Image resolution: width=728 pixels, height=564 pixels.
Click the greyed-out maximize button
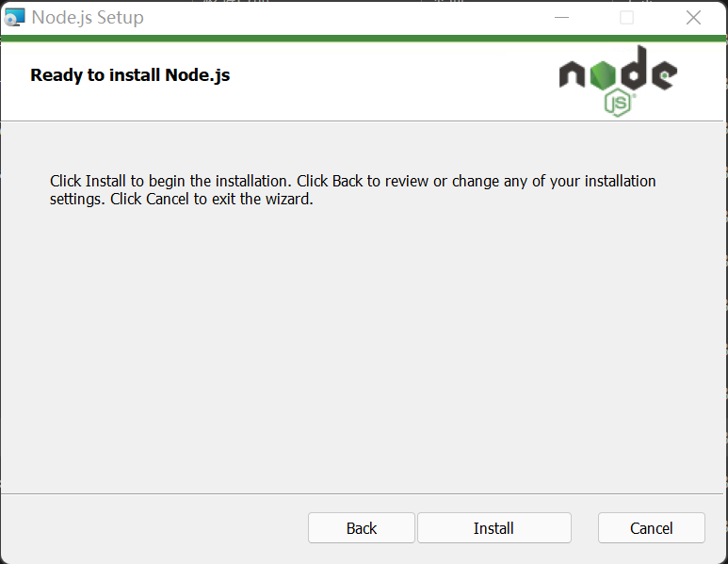coord(627,18)
